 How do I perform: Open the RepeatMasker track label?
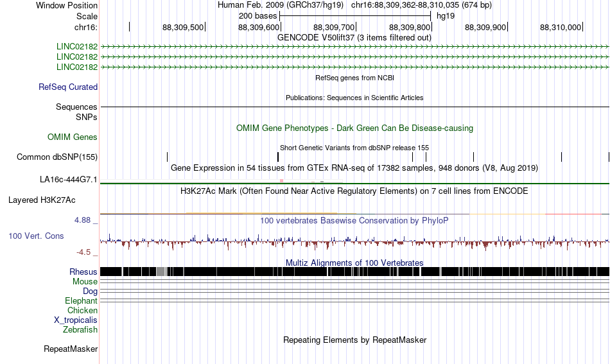(71, 349)
